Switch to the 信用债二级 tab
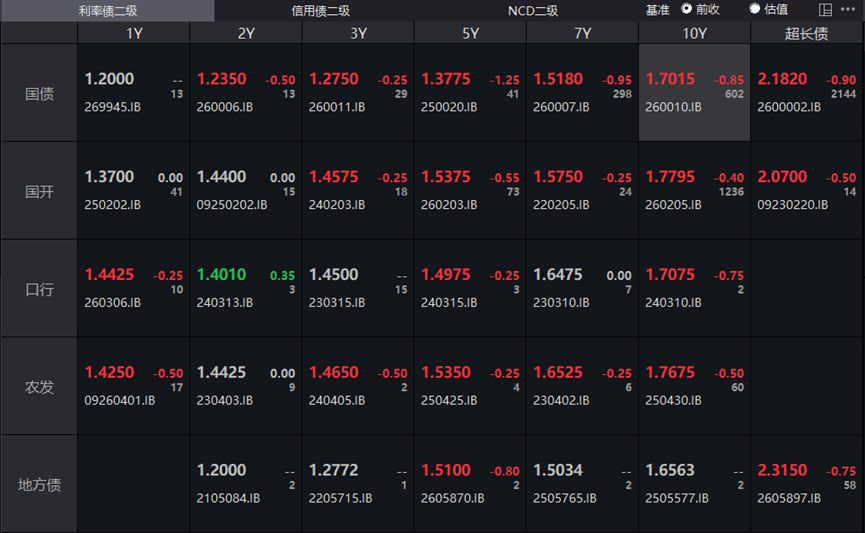The image size is (865, 533). (x=321, y=10)
